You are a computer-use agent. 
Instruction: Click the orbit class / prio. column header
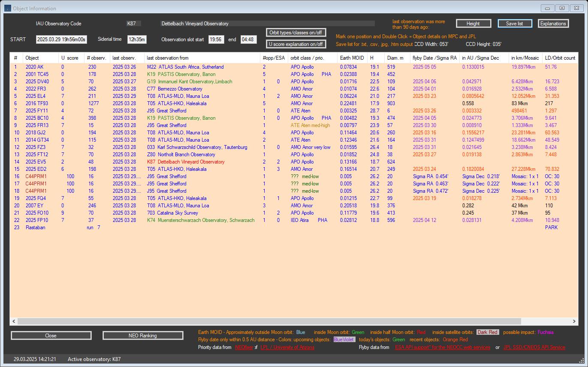(313, 58)
